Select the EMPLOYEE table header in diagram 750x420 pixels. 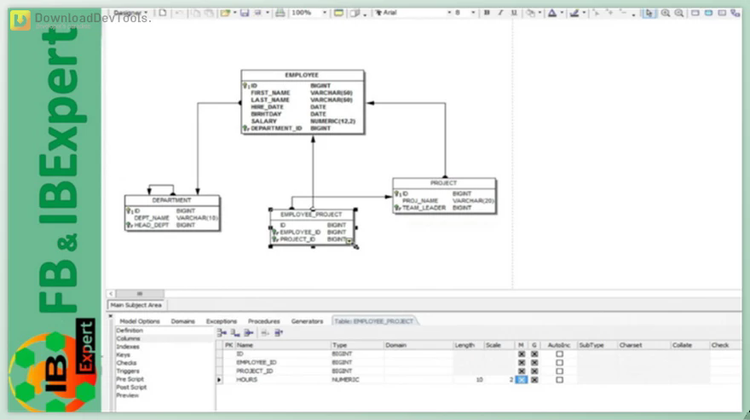pos(302,75)
